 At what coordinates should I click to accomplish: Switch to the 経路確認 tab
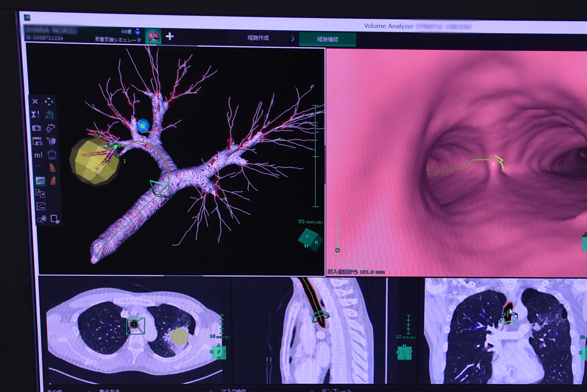pyautogui.click(x=328, y=39)
